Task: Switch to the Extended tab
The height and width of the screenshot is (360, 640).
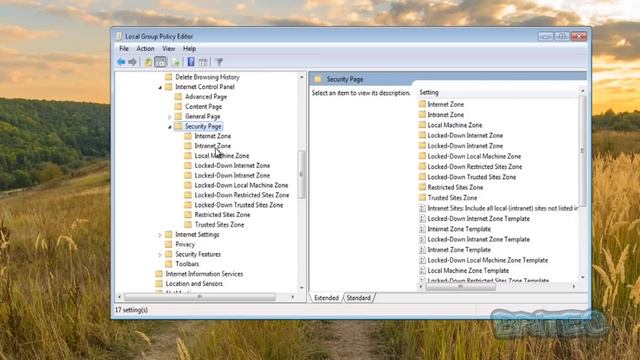Action: click(326, 298)
